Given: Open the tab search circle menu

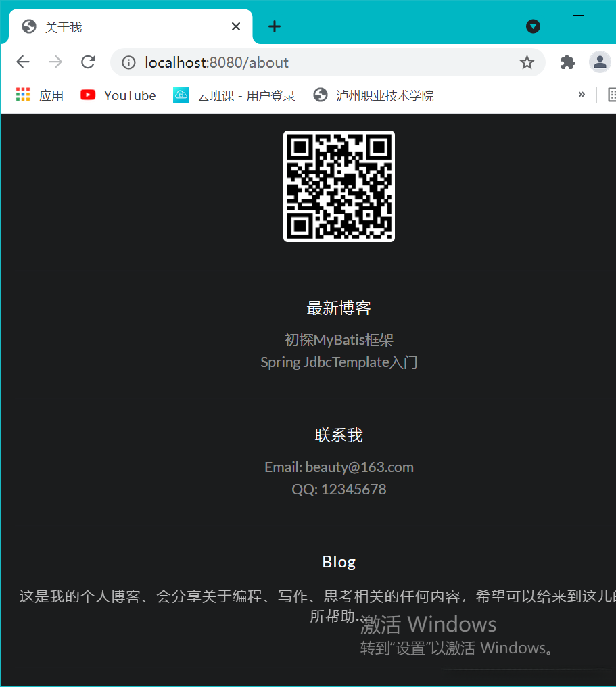Looking at the screenshot, I should 533,26.
